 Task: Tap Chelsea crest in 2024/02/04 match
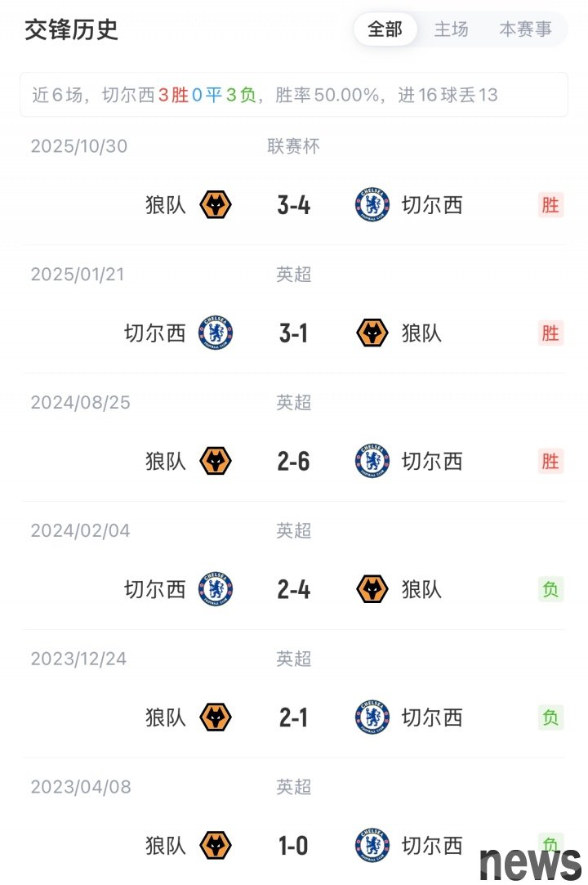pyautogui.click(x=216, y=589)
